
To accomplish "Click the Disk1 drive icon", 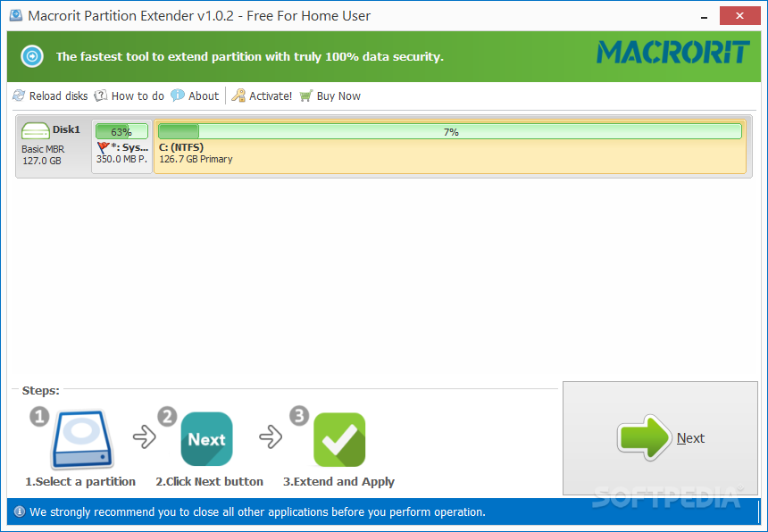I will pyautogui.click(x=35, y=131).
